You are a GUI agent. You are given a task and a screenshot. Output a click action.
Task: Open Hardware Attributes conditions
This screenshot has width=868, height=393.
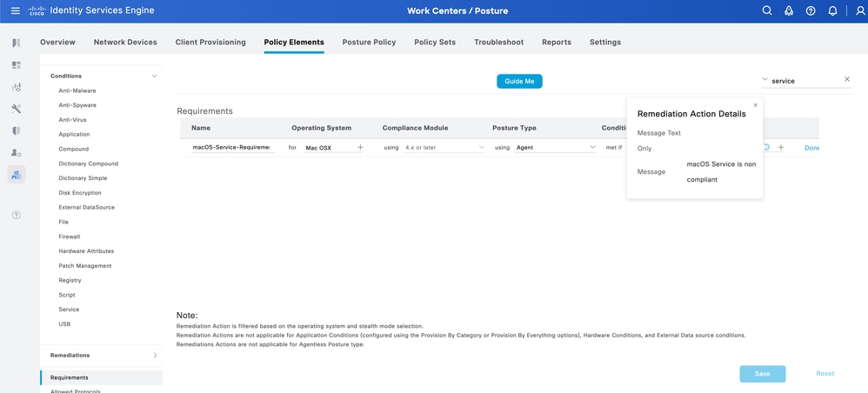pos(86,251)
